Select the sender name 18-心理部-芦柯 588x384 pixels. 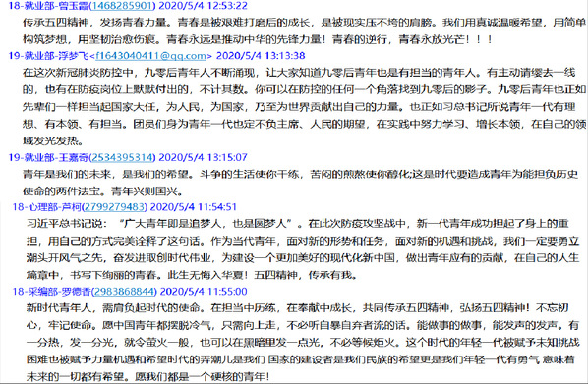(46, 207)
